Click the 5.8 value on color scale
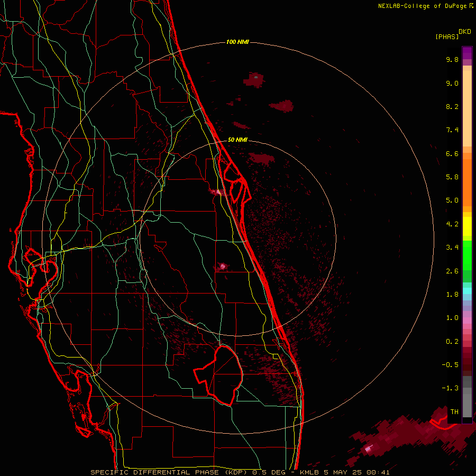This screenshot has height=476, width=476. (x=452, y=177)
